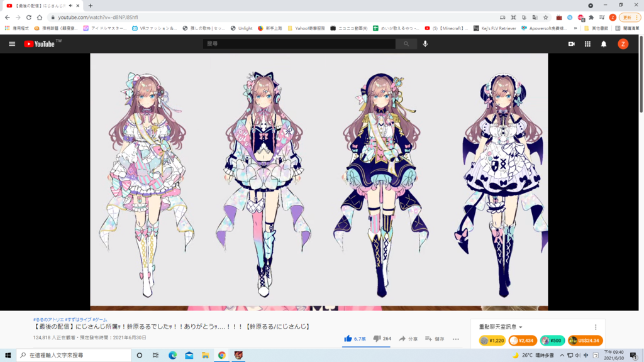
Task: Like the video with thumbs up
Action: (x=355, y=339)
